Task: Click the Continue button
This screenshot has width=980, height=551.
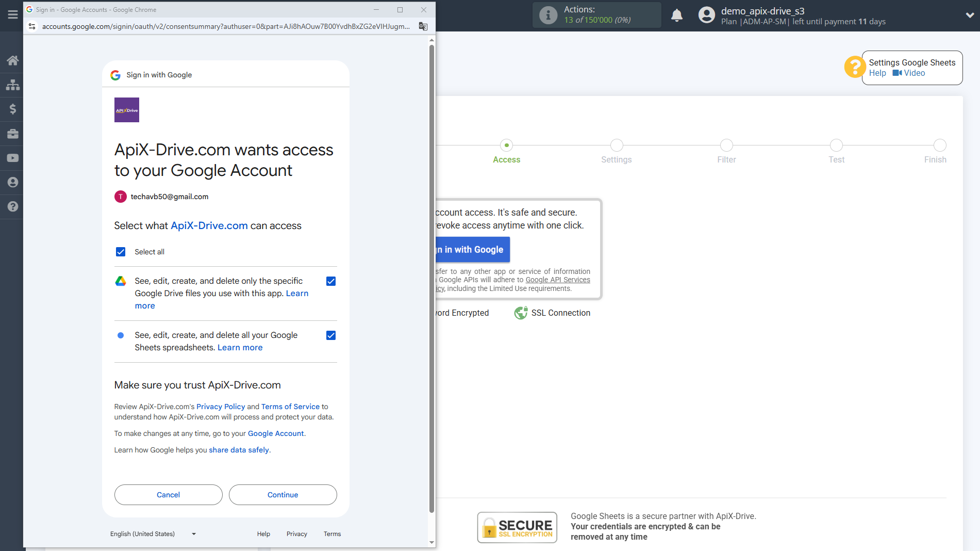Action: 283,495
